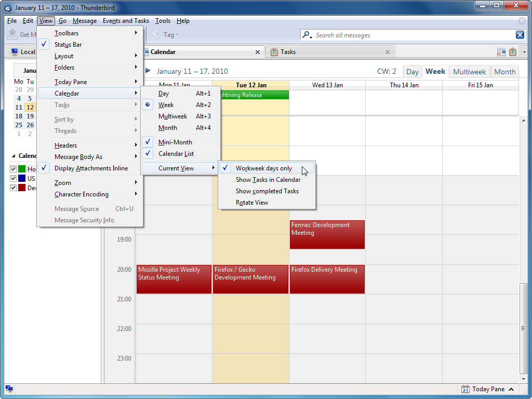Expand the Toolbars submenu

pos(90,33)
